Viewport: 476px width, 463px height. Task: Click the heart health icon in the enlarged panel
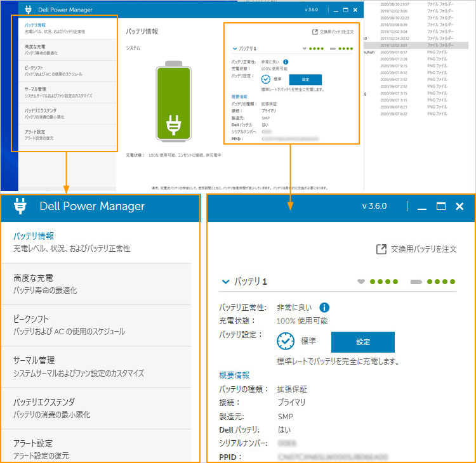pyautogui.click(x=361, y=282)
